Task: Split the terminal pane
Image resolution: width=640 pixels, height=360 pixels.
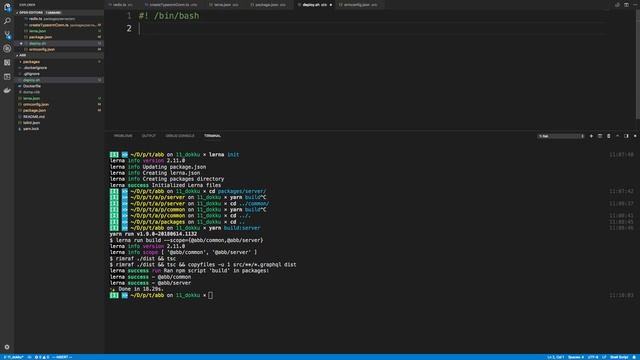Action: 600,136
